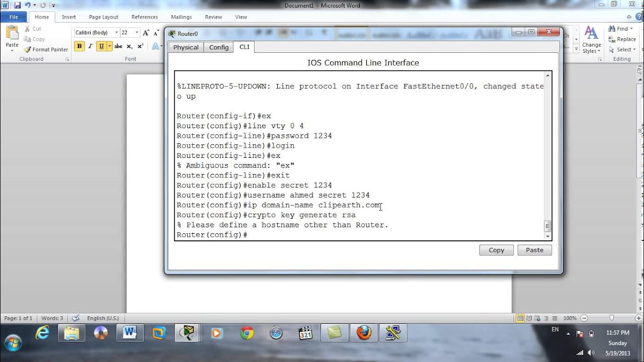This screenshot has width=644, height=362.
Task: Select Print Layout view in status bar
Action: 520,318
